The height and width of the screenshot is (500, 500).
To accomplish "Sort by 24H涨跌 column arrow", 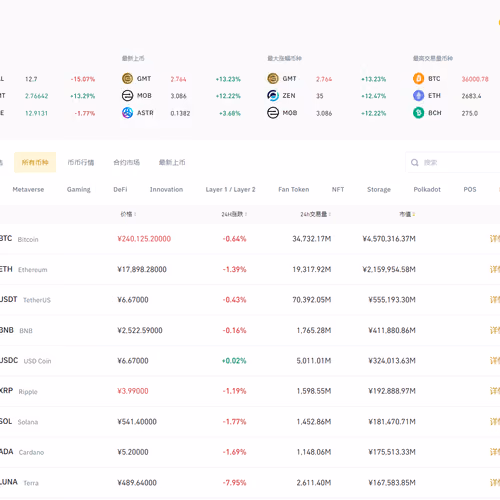I will pos(246,214).
